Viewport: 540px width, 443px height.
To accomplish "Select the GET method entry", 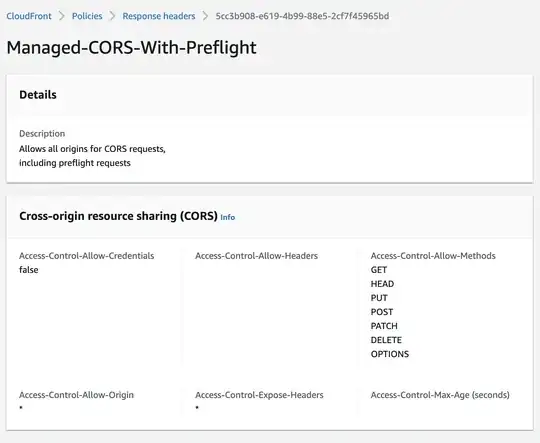I will (x=379, y=270).
